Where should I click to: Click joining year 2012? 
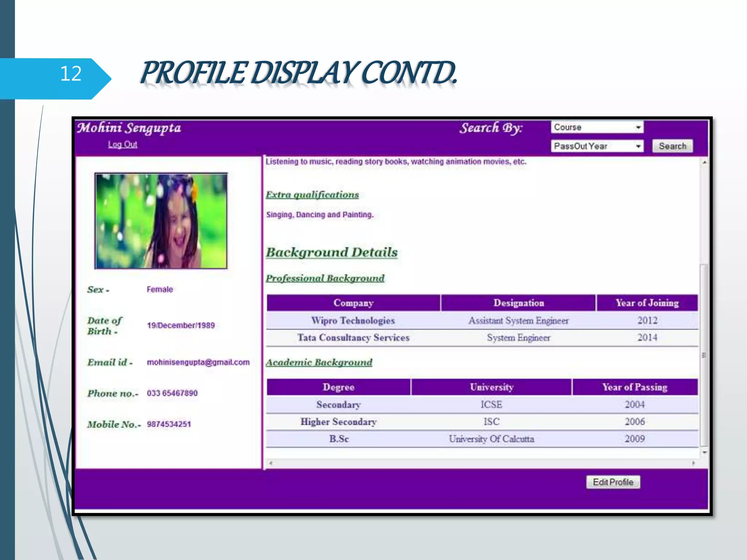pyautogui.click(x=647, y=320)
